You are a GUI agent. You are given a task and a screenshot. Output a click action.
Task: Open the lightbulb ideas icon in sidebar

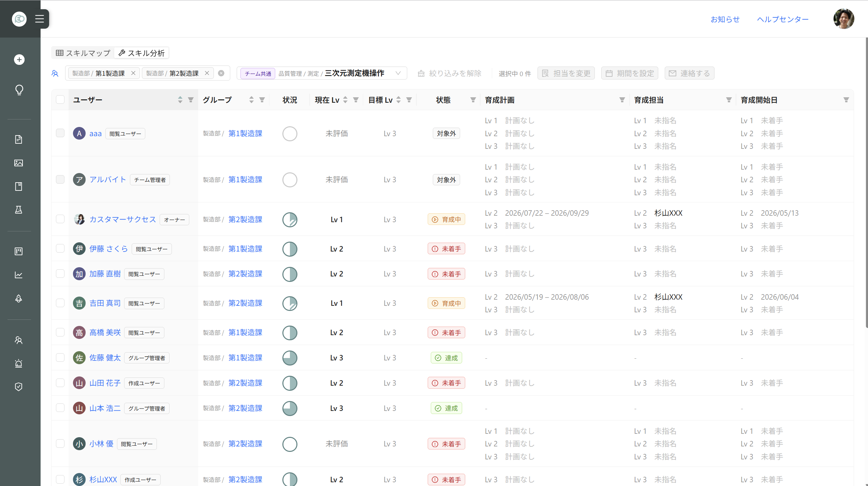click(19, 90)
